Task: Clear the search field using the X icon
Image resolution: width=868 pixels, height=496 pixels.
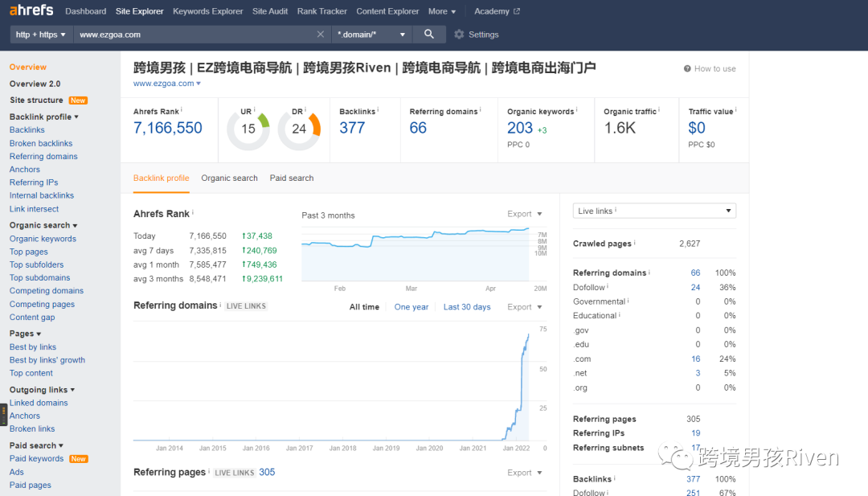Action: [321, 34]
